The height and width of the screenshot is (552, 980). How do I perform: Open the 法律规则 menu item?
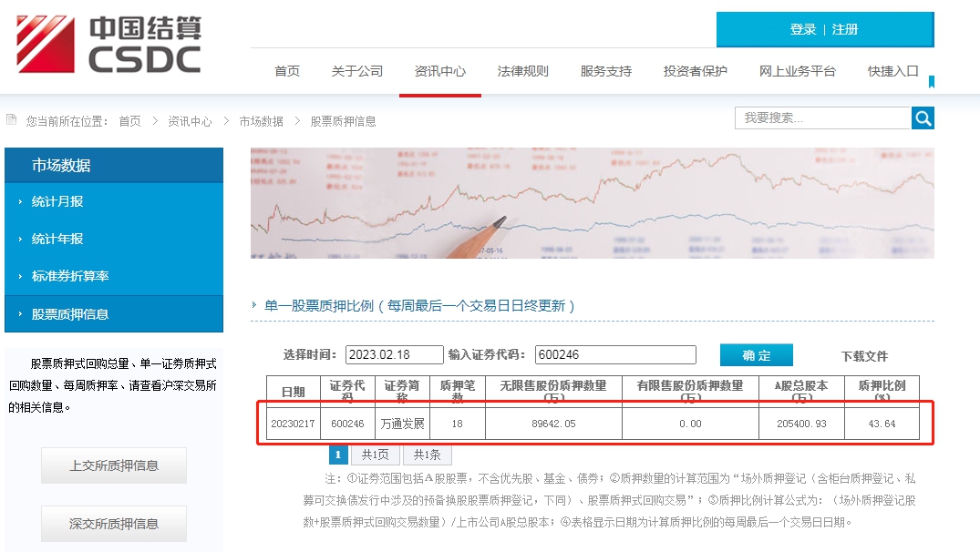click(522, 71)
